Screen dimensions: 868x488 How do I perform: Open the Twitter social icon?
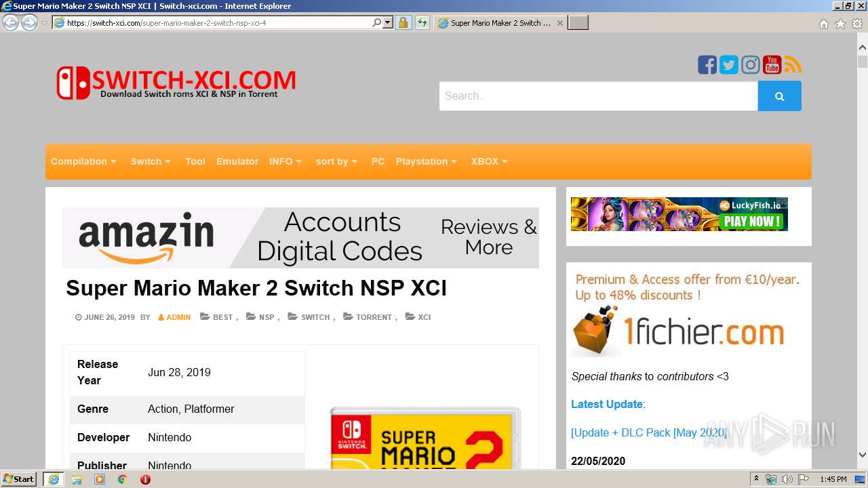tap(729, 65)
